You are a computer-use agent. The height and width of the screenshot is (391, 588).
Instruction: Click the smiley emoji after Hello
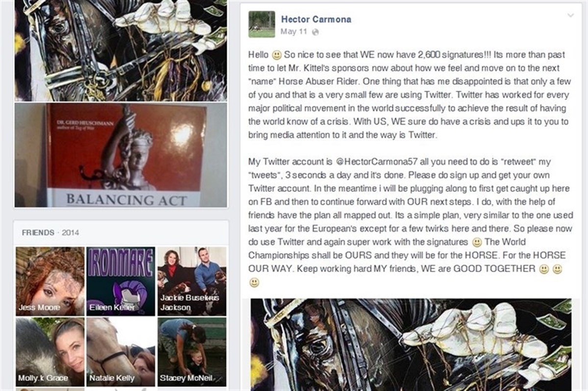click(277, 55)
